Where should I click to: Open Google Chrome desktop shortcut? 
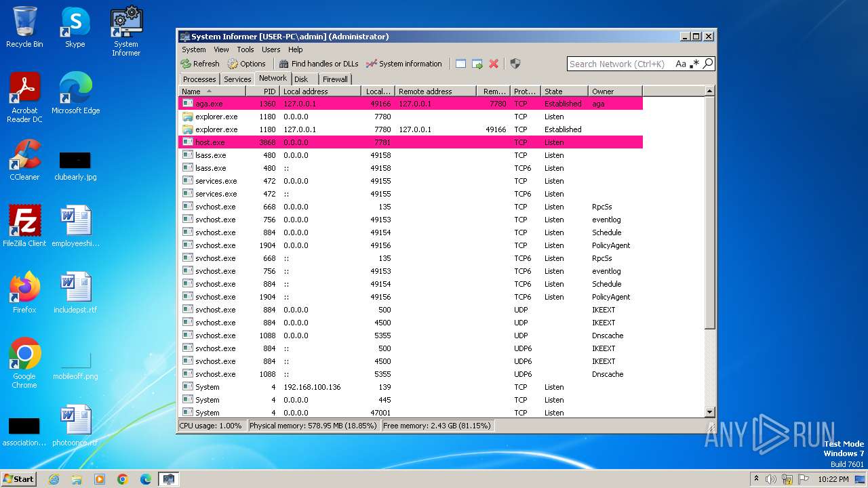coord(24,363)
